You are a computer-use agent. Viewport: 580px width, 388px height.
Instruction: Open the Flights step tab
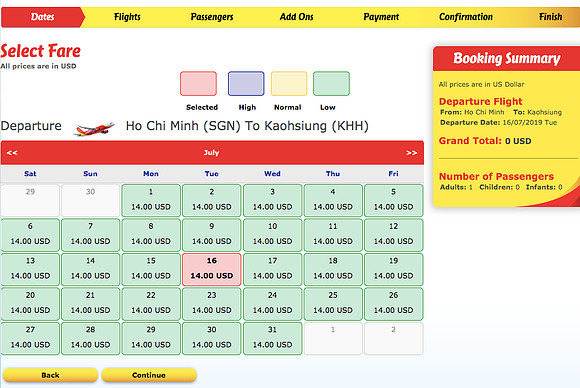coord(127,17)
